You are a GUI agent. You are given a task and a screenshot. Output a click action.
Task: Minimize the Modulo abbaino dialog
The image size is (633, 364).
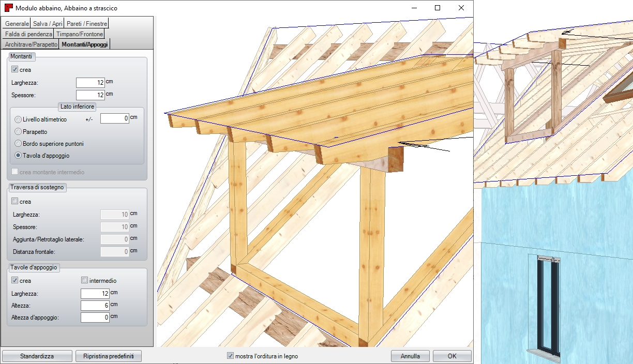[414, 8]
